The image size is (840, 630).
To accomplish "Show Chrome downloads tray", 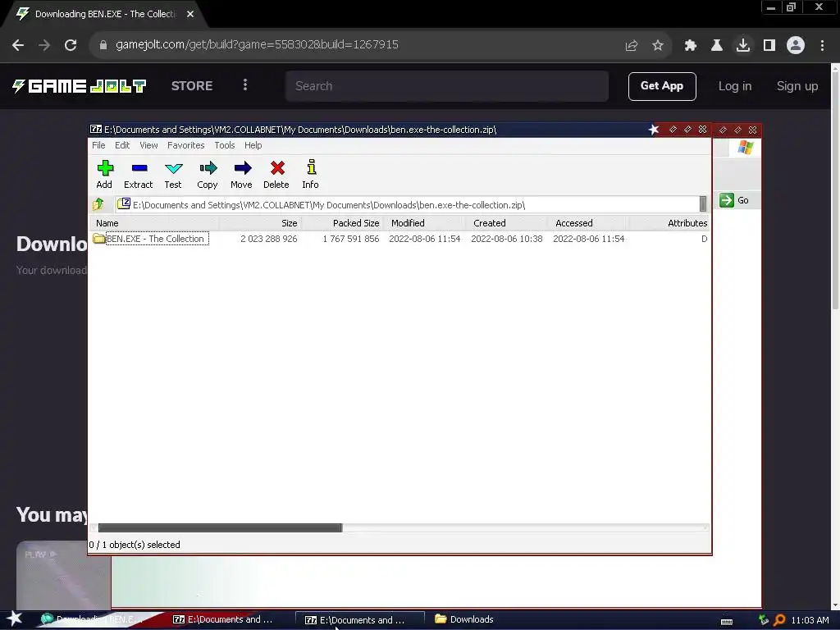I will coord(743,46).
